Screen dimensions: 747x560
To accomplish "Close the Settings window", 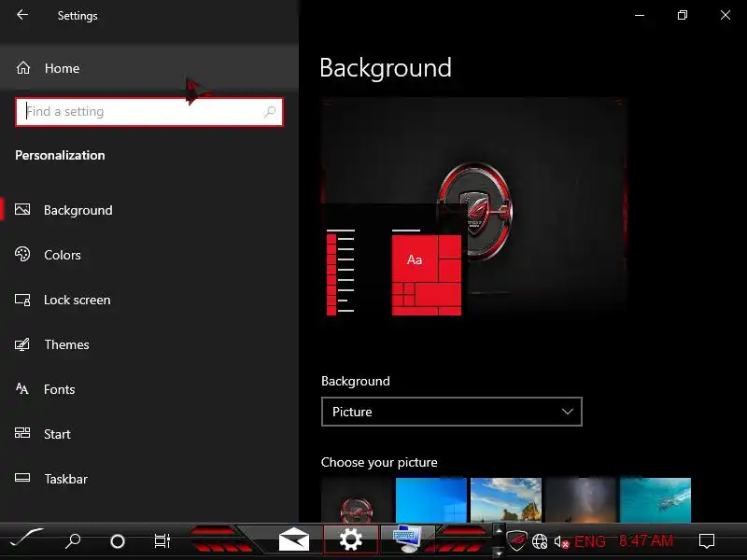I will pyautogui.click(x=726, y=15).
